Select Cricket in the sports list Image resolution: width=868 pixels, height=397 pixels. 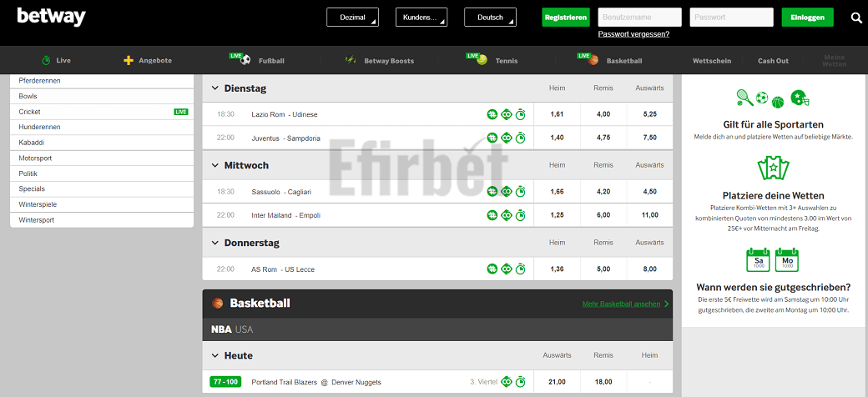pos(102,112)
